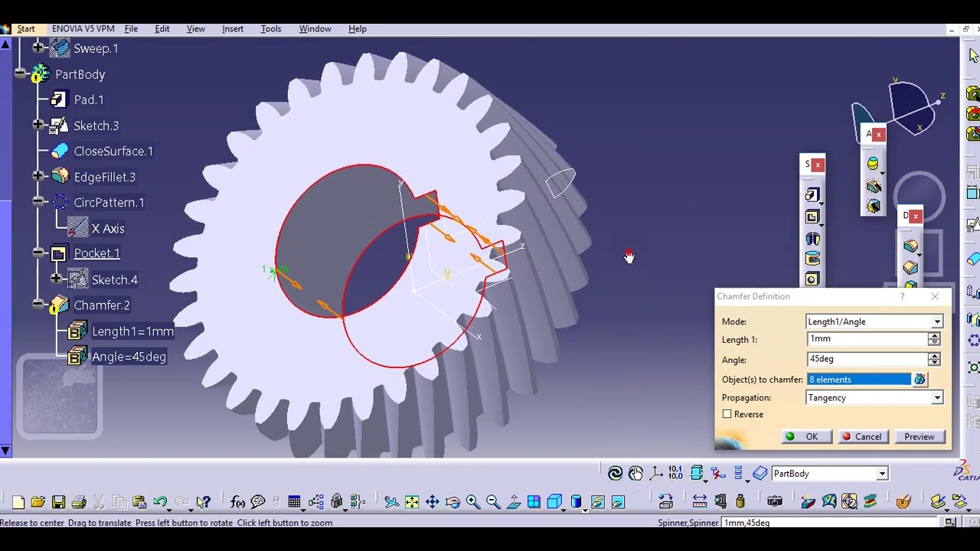This screenshot has width=980, height=551.
Task: Click the Capture camera icon
Action: tap(775, 502)
